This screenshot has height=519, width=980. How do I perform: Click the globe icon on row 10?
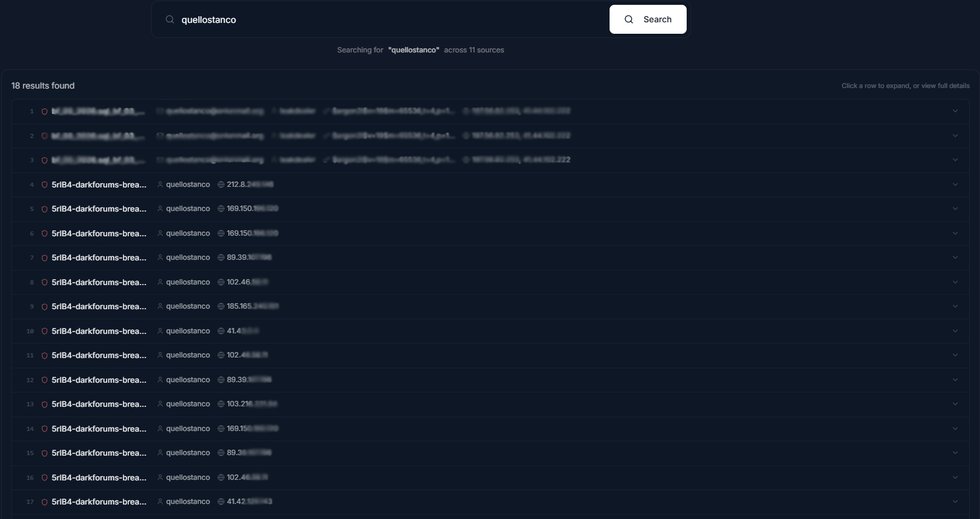coord(221,331)
